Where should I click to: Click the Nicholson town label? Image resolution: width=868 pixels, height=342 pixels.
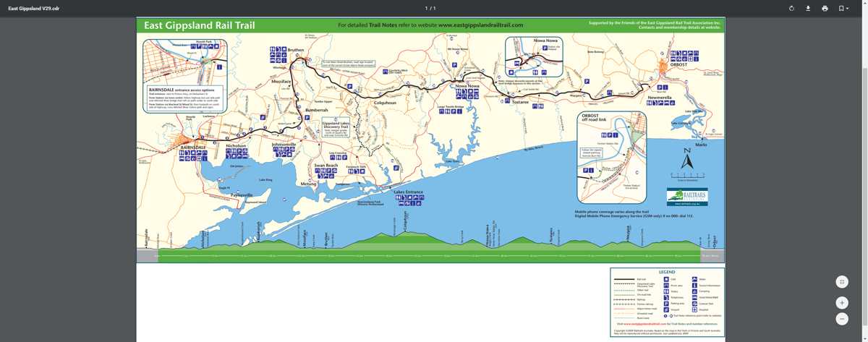(237, 145)
